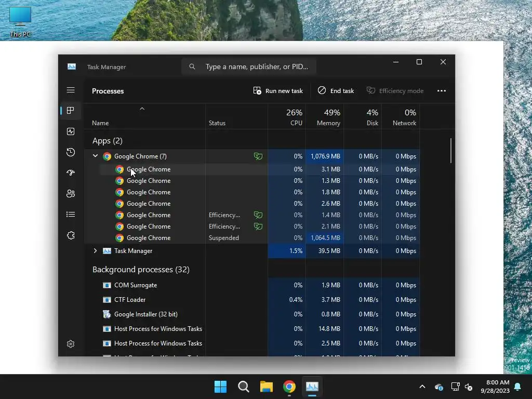Sort by the Network column header

tap(401, 117)
